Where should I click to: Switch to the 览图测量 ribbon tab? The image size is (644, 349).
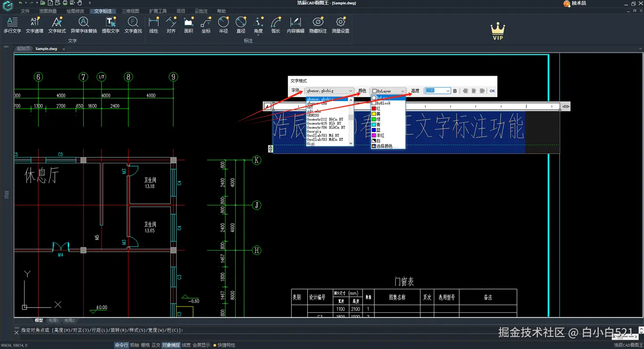coord(48,11)
